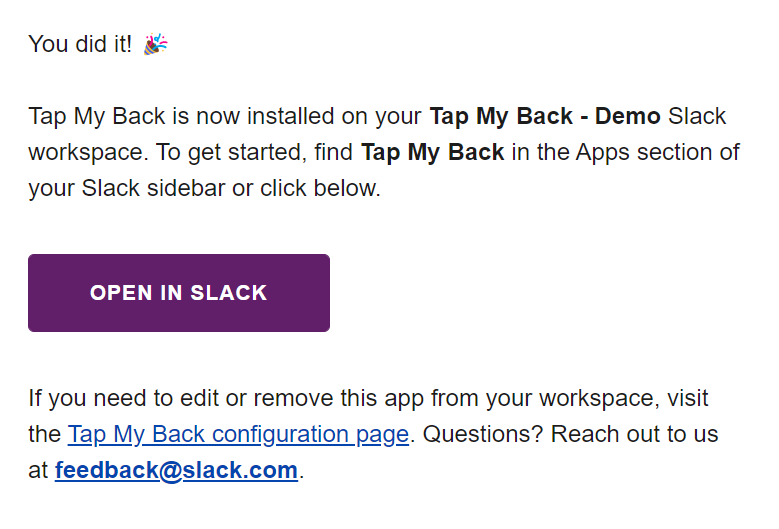Click the text 'To get started, find'
Viewport: 779px width, 529px height.
click(254, 152)
